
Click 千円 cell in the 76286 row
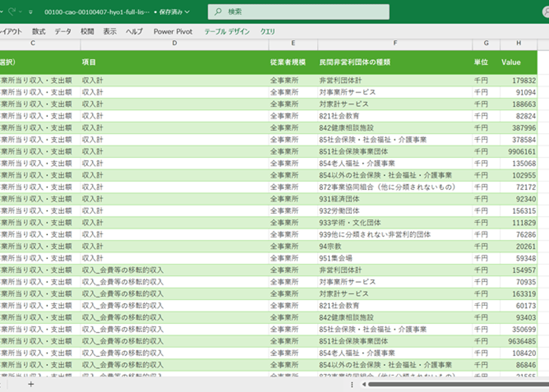[x=486, y=235]
